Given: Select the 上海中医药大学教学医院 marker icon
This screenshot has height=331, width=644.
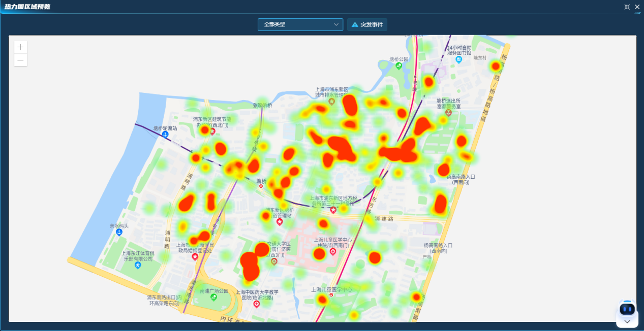Looking at the screenshot, I should pyautogui.click(x=257, y=304).
